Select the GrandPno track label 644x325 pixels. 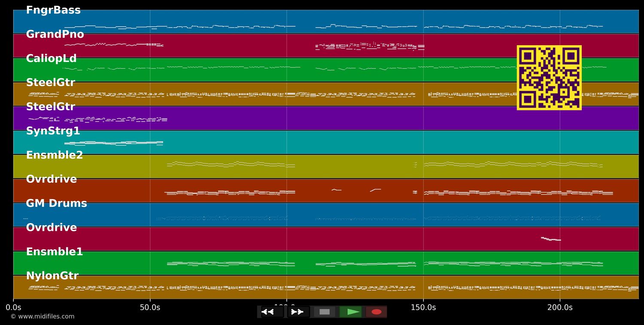tap(55, 34)
